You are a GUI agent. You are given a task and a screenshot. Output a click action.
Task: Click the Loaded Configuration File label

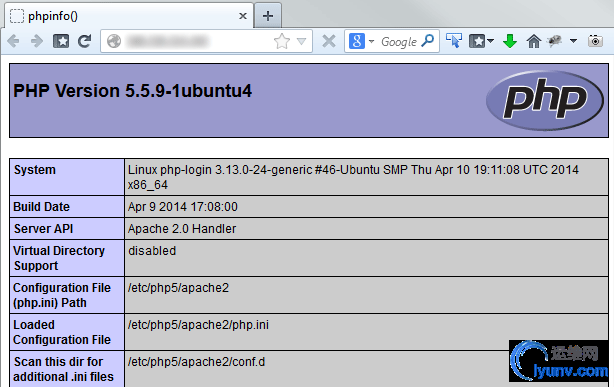click(62, 332)
